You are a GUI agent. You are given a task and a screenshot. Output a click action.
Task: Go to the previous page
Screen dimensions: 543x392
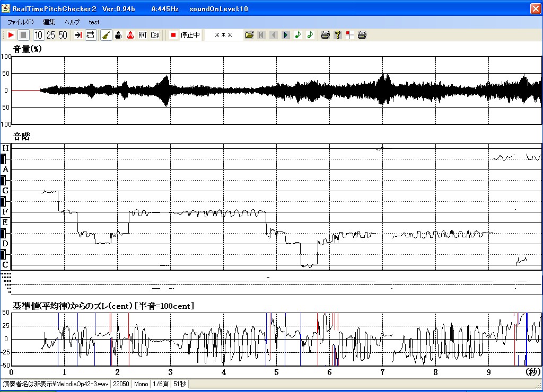point(274,35)
